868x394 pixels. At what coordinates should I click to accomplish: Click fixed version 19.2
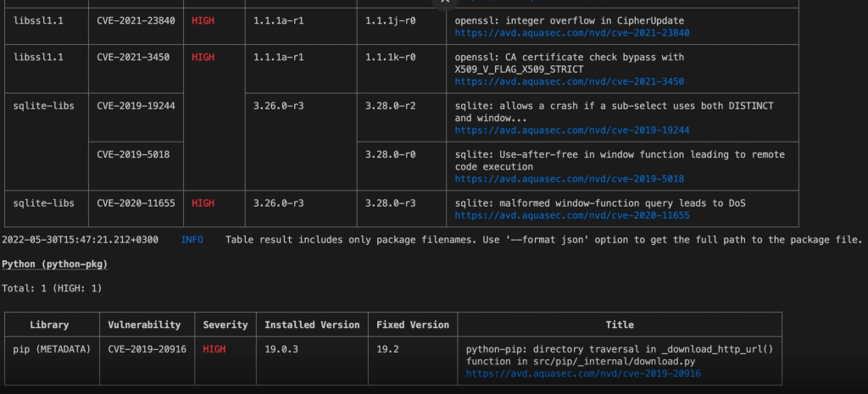coord(387,350)
